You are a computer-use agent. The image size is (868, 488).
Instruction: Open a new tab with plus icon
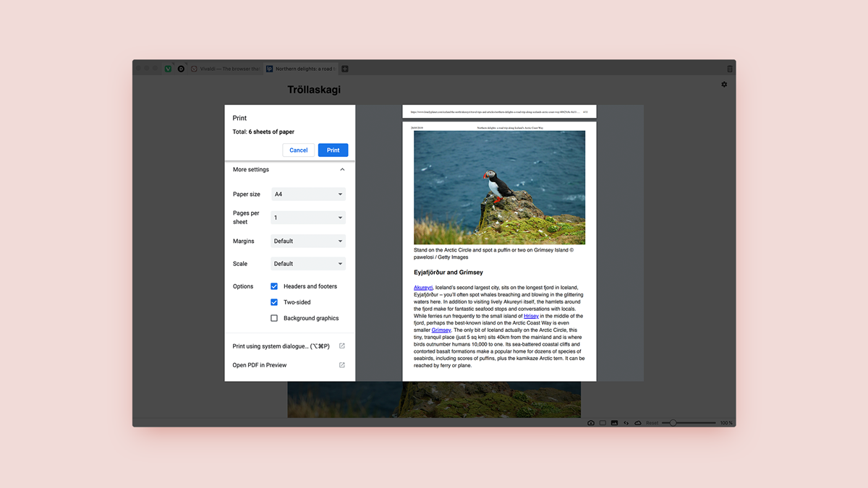coord(345,69)
